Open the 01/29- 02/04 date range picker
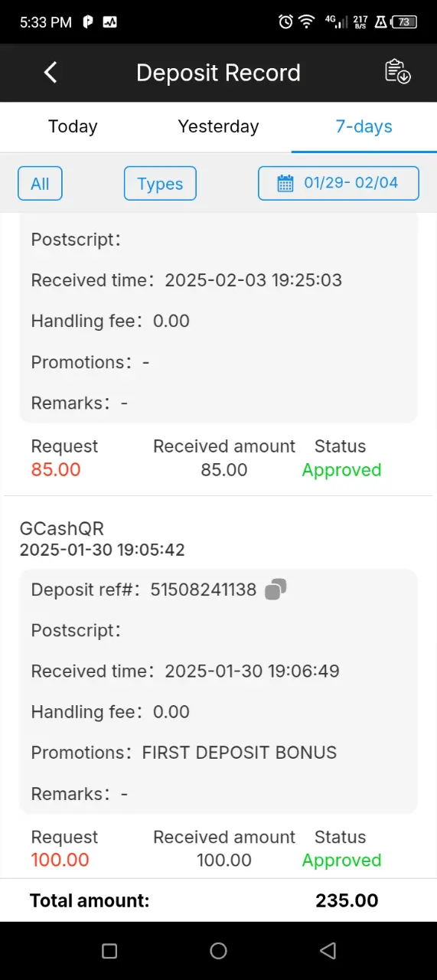This screenshot has height=980, width=437. (x=338, y=184)
